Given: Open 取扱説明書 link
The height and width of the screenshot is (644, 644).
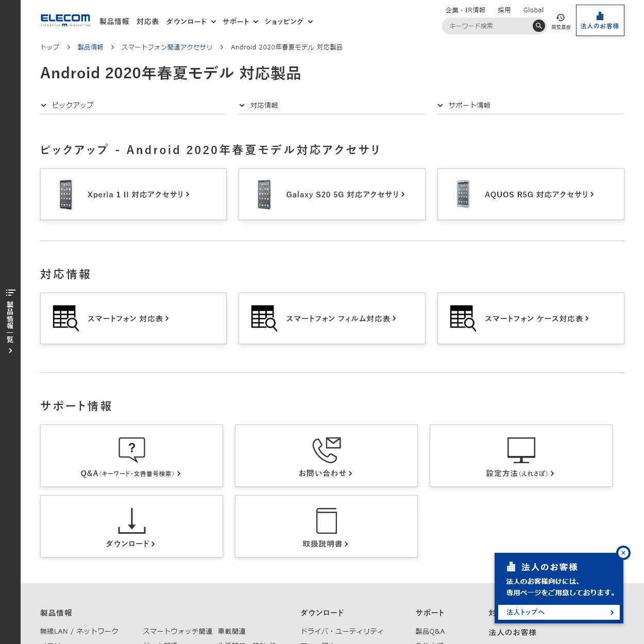Looking at the screenshot, I should point(327,526).
